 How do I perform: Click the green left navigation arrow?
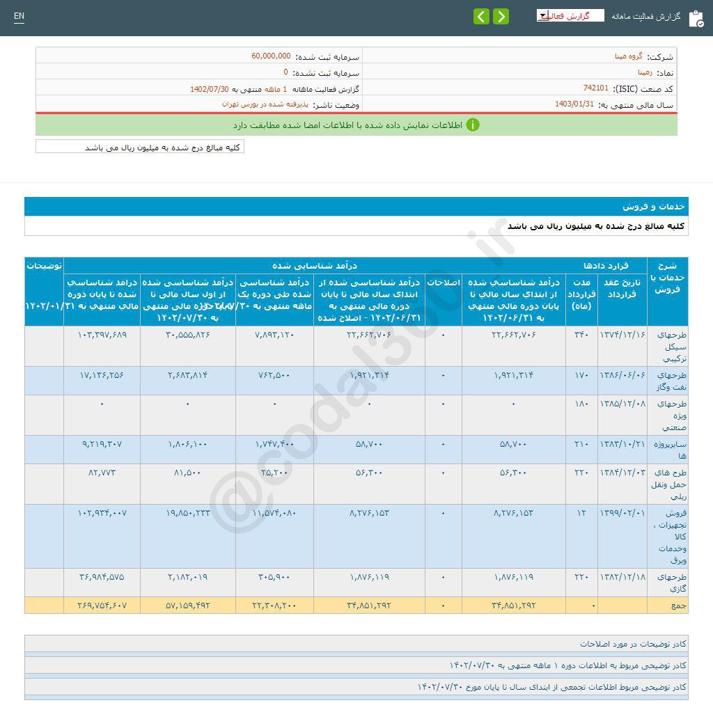click(x=481, y=15)
